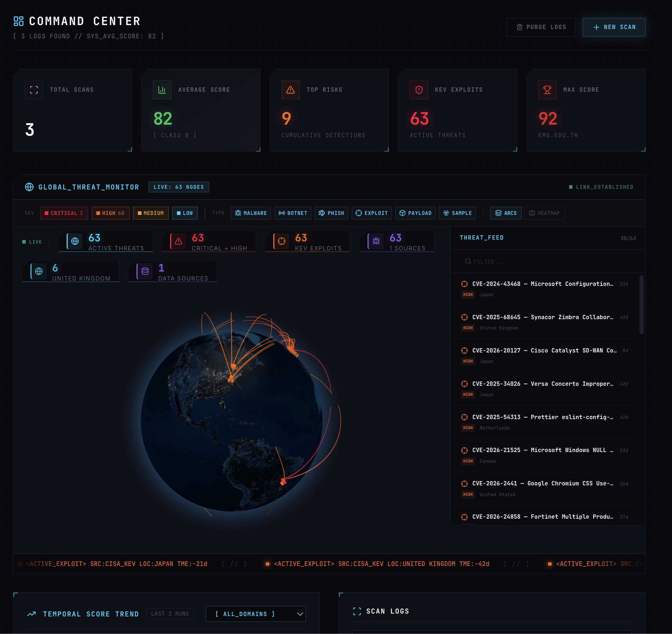
Task: Click the crosshair icon beside CVE-2026-21525
Action: tap(465, 451)
